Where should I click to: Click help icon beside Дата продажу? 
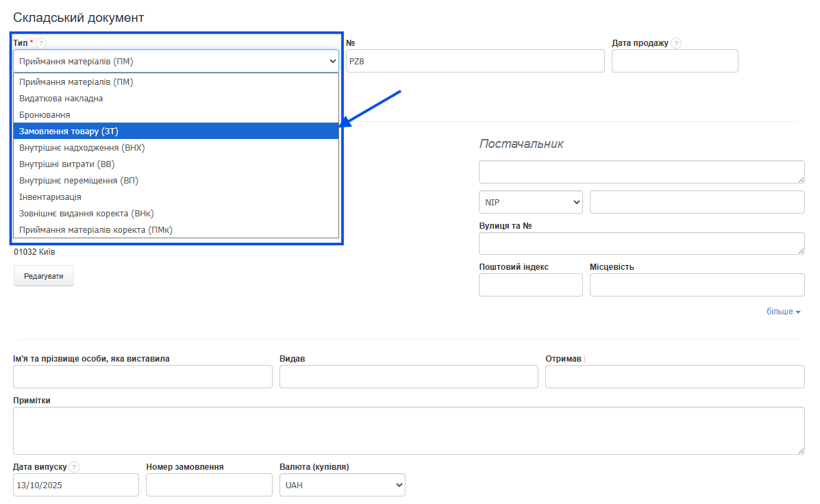click(x=676, y=43)
